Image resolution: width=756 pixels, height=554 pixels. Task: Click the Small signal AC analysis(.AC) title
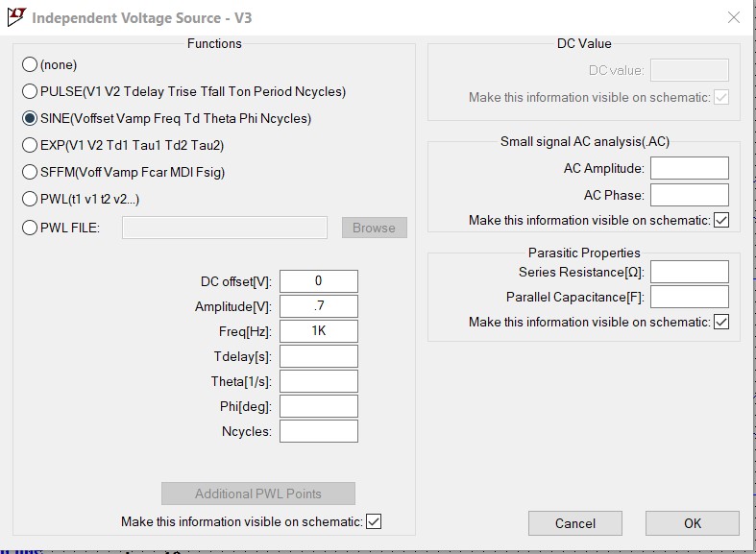(x=585, y=142)
